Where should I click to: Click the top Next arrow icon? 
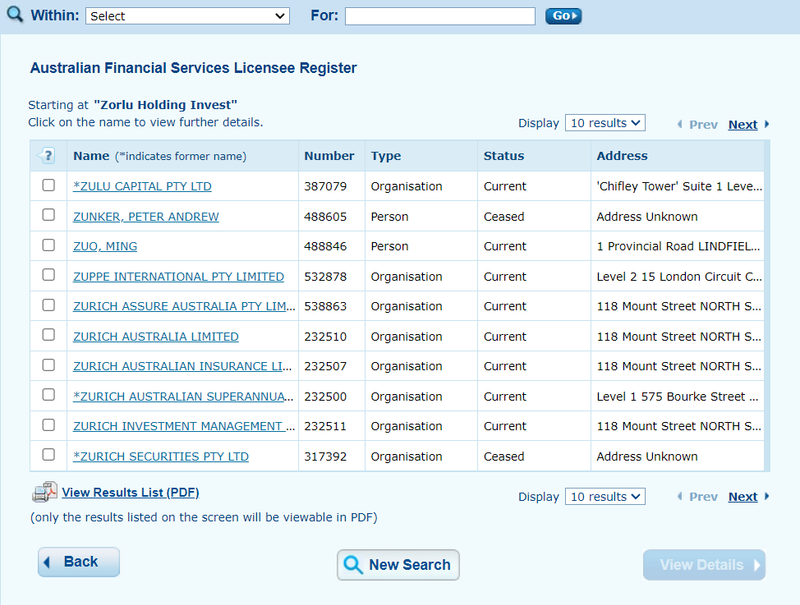point(766,124)
